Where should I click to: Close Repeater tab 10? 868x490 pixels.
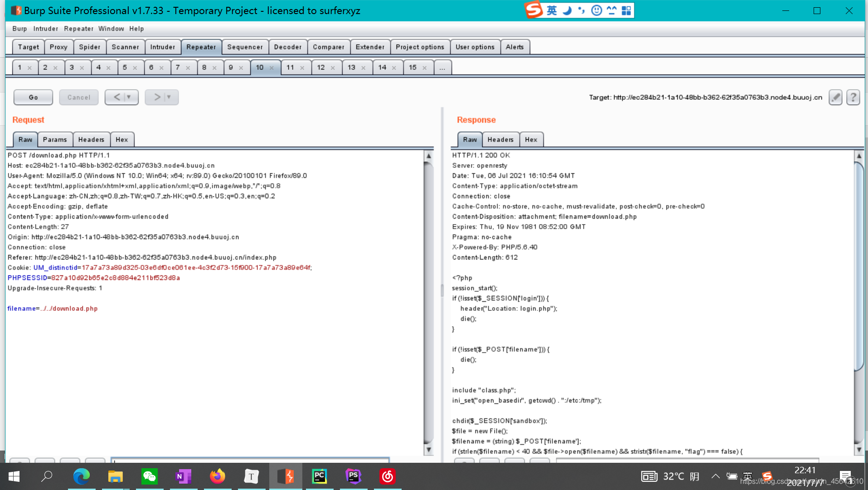272,68
